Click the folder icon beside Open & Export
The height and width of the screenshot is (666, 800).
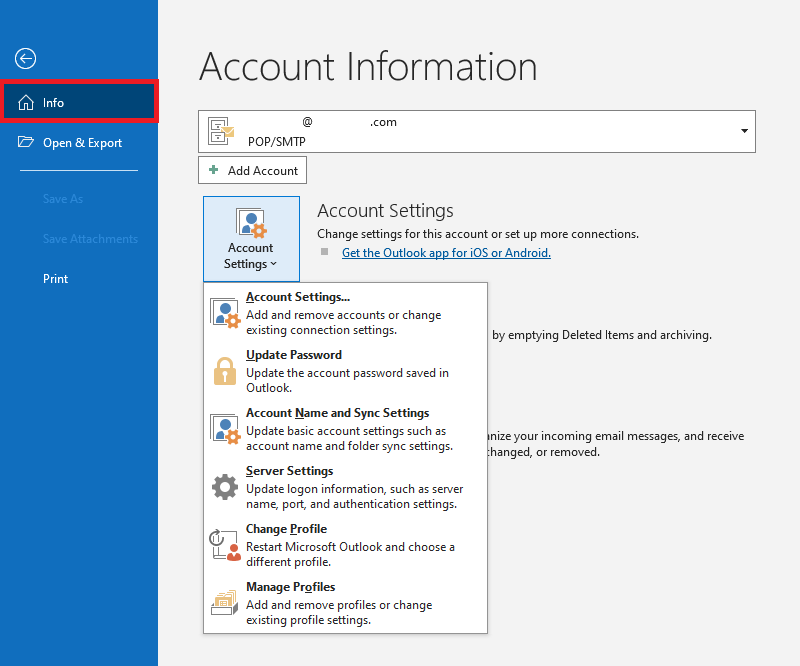(x=26, y=143)
